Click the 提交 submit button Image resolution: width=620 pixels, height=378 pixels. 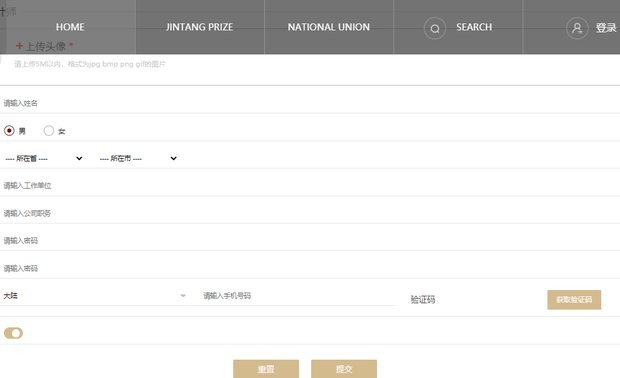coord(344,369)
